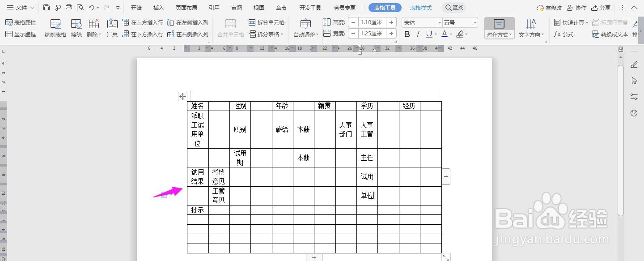Click the Summary (汇总) icon
Screen dimensions: 644x261
point(112,28)
